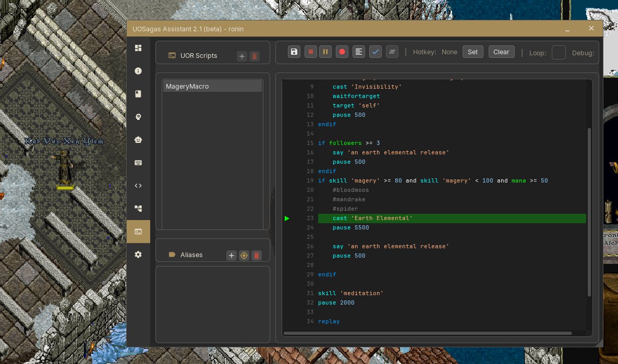Click the '#mandrake' comment line
This screenshot has height=364, width=618.
click(x=349, y=199)
